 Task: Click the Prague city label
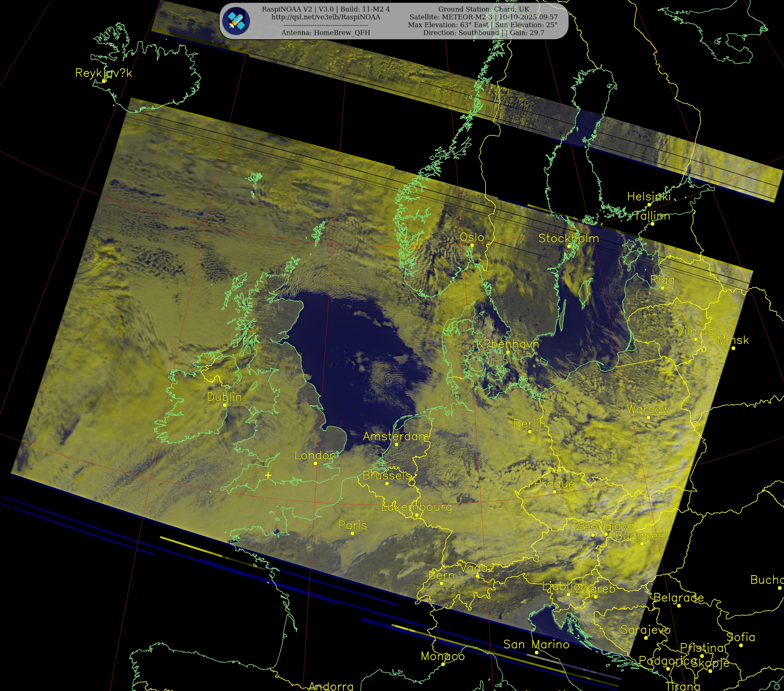coord(554,484)
